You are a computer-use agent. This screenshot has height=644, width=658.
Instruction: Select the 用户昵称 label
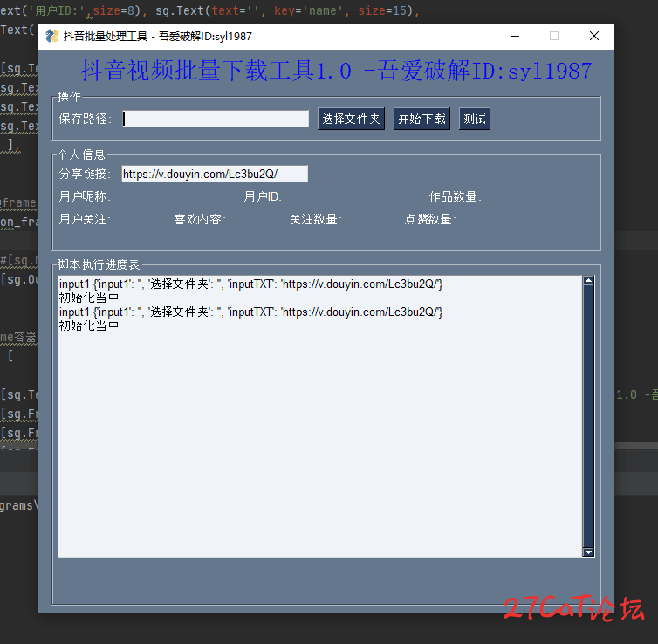tap(85, 196)
